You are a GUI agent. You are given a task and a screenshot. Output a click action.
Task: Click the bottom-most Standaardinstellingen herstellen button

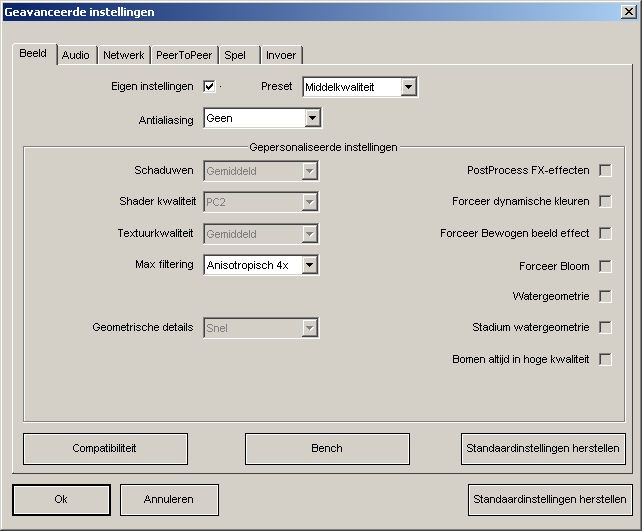550,499
